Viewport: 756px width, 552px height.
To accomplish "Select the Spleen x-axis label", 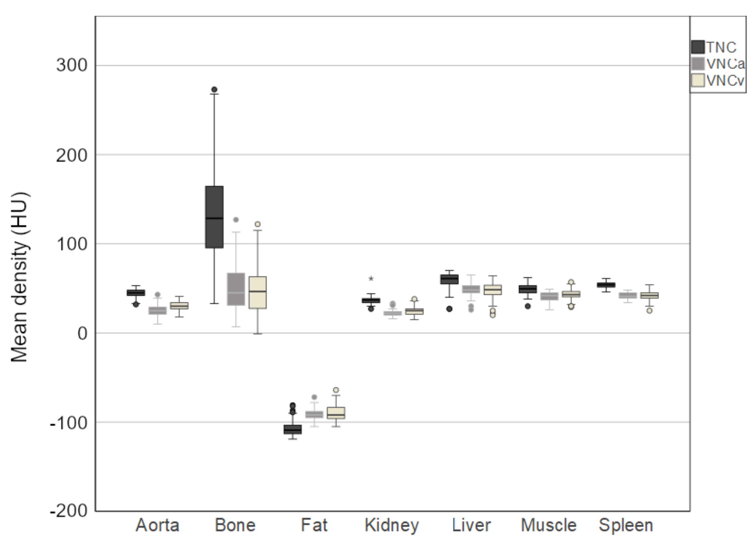I will tap(626, 525).
